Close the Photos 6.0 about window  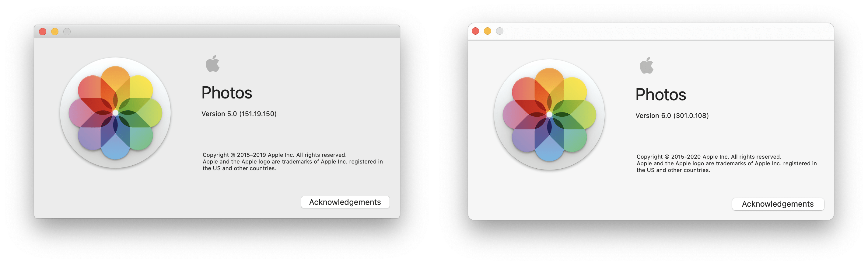pyautogui.click(x=475, y=31)
